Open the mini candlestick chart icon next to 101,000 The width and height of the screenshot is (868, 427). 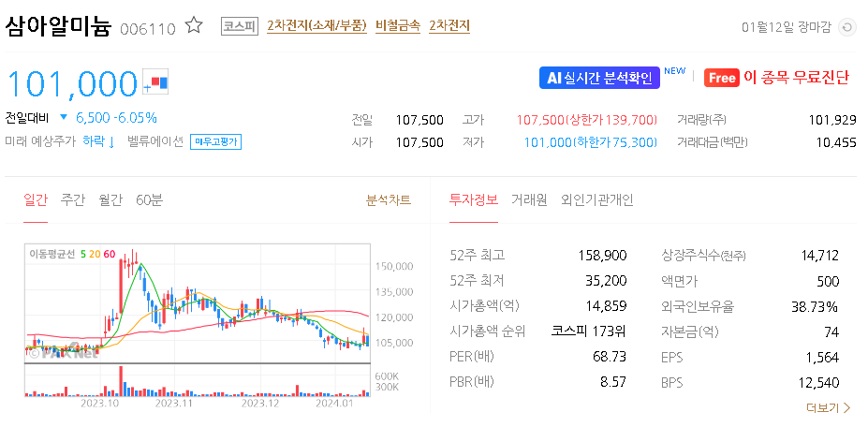click(x=155, y=82)
